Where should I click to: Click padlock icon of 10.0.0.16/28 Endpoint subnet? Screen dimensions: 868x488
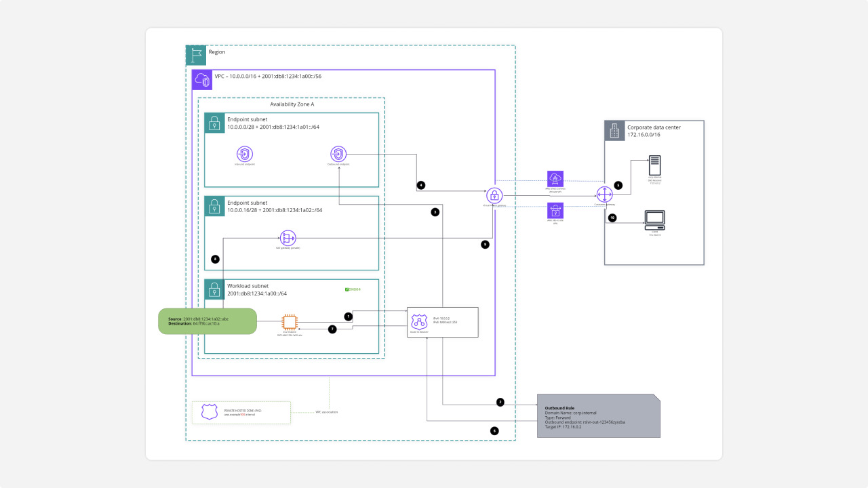(214, 206)
